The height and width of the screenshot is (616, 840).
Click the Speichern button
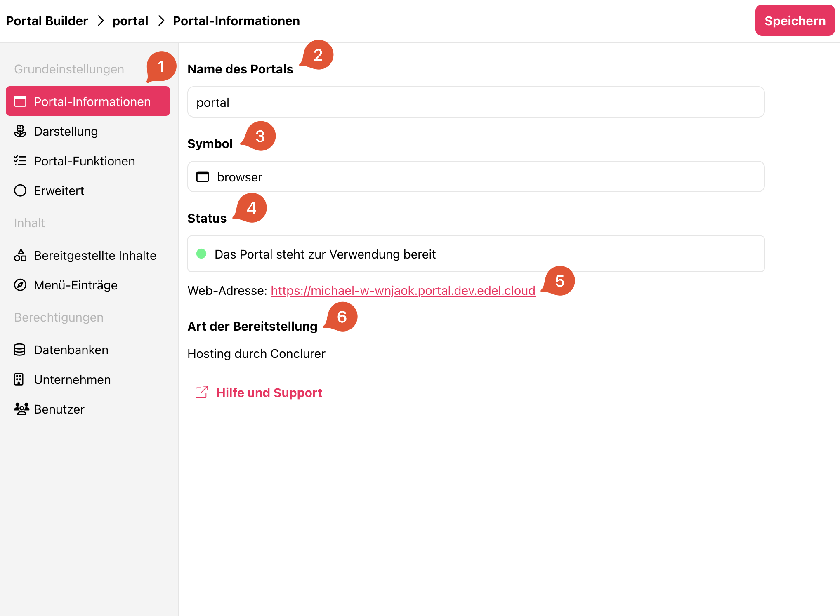tap(795, 21)
